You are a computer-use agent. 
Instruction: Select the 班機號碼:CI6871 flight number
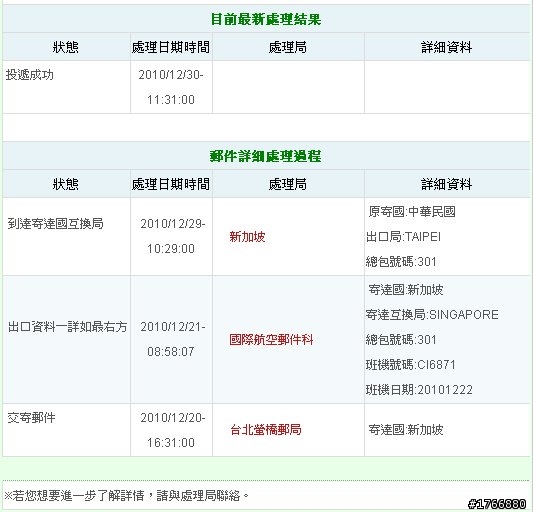(x=411, y=364)
